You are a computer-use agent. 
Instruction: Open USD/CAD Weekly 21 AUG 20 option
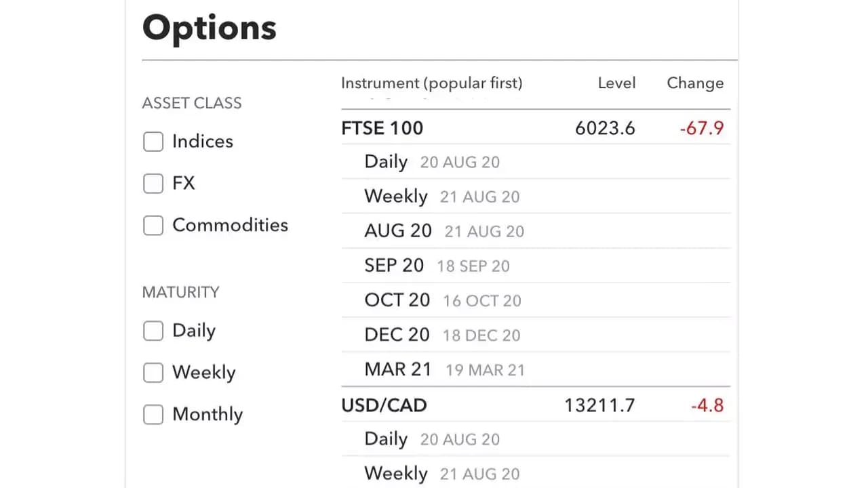(x=536, y=473)
